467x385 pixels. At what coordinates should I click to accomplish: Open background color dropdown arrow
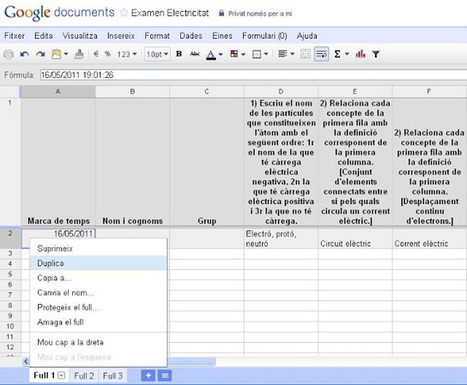click(243, 54)
